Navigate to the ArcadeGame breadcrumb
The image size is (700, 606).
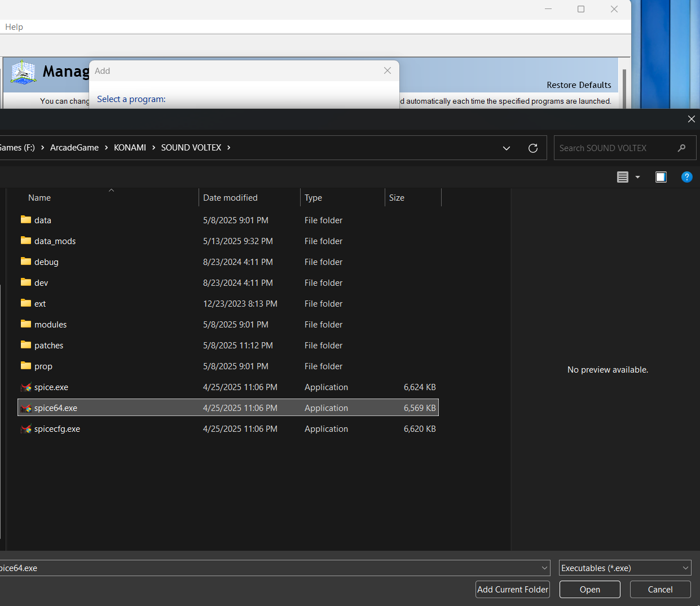coord(74,148)
